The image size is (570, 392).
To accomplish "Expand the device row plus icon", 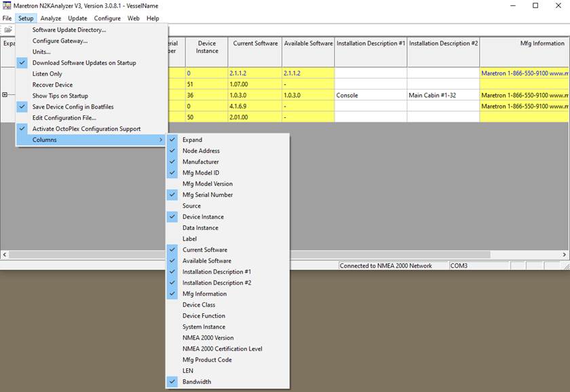I will (x=5, y=95).
